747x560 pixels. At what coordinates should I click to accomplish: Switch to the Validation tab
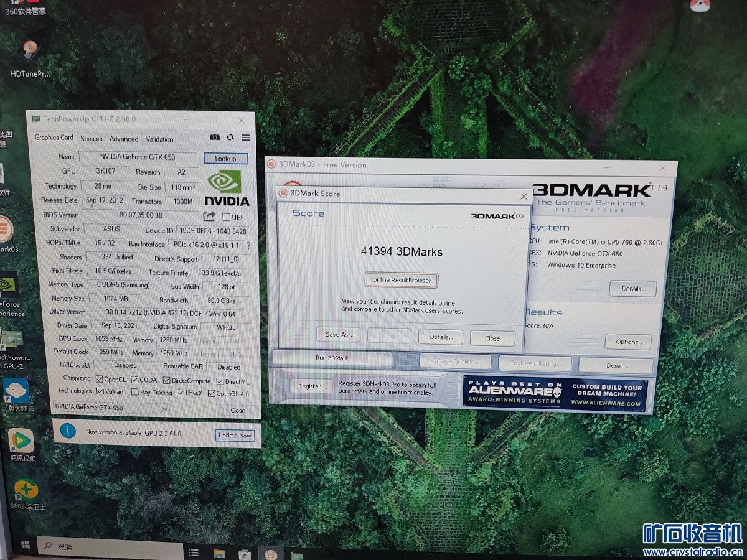pos(159,139)
